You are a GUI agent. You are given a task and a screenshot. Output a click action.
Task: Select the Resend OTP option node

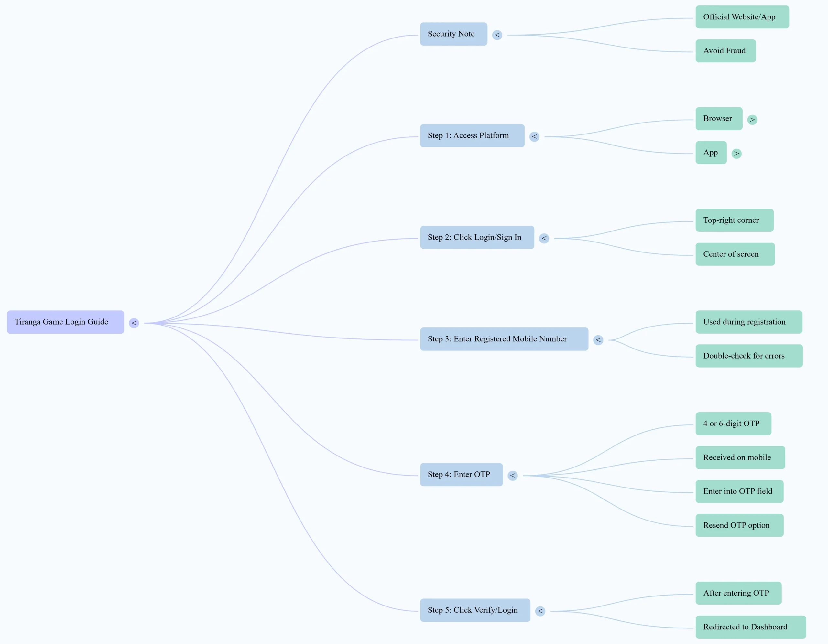coord(739,525)
